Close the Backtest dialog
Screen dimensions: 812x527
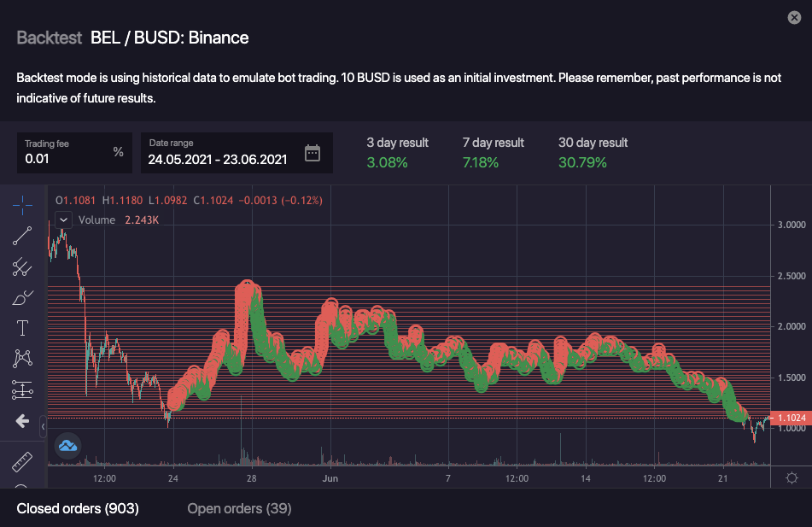tap(793, 17)
